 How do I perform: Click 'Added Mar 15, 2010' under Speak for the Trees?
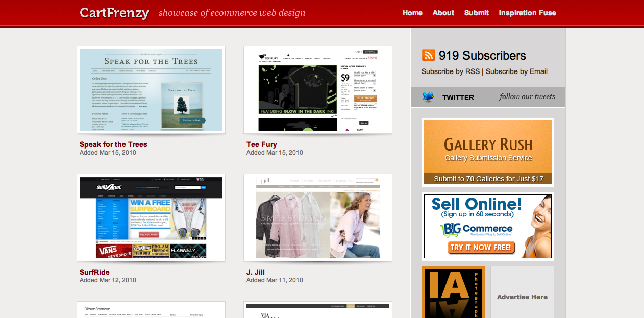(x=108, y=153)
